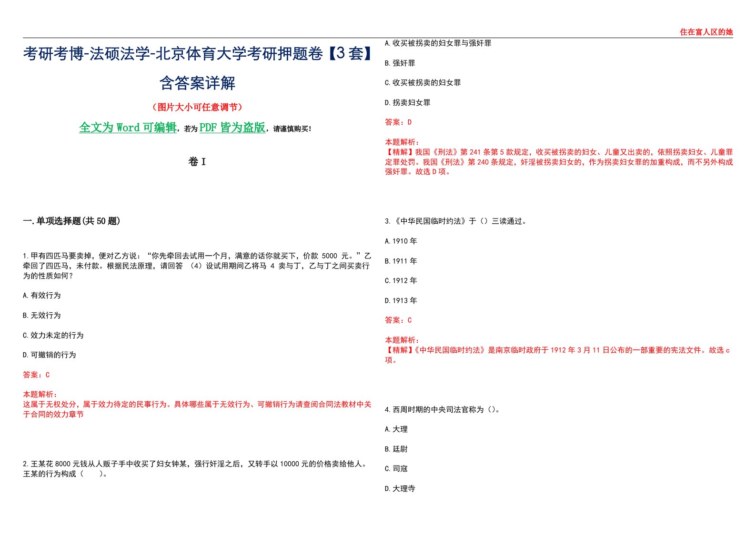Click the subtitle 含答案详解
The width and height of the screenshot is (756, 534).
[x=197, y=83]
